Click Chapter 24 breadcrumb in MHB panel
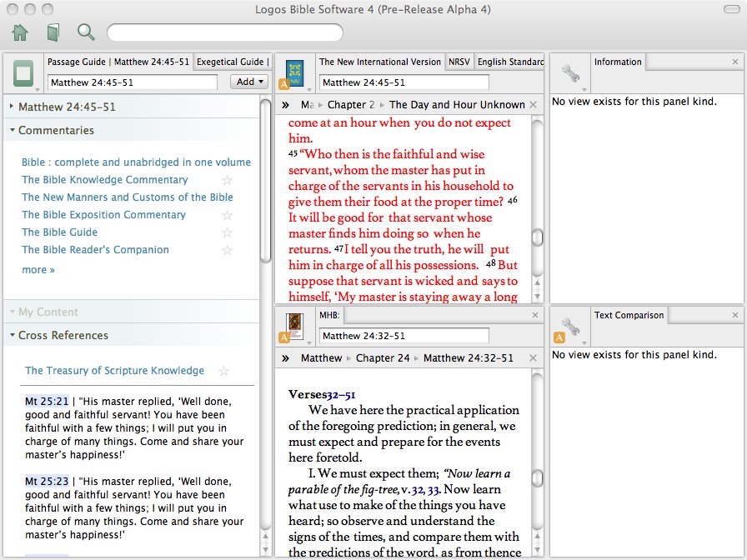The width and height of the screenshot is (747, 560). (x=383, y=358)
